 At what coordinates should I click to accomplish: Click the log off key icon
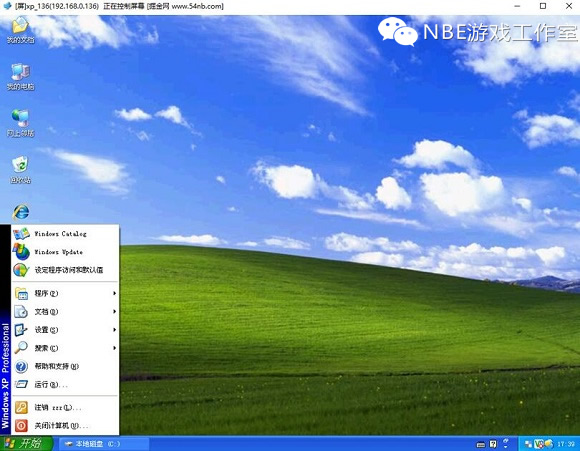point(21,408)
